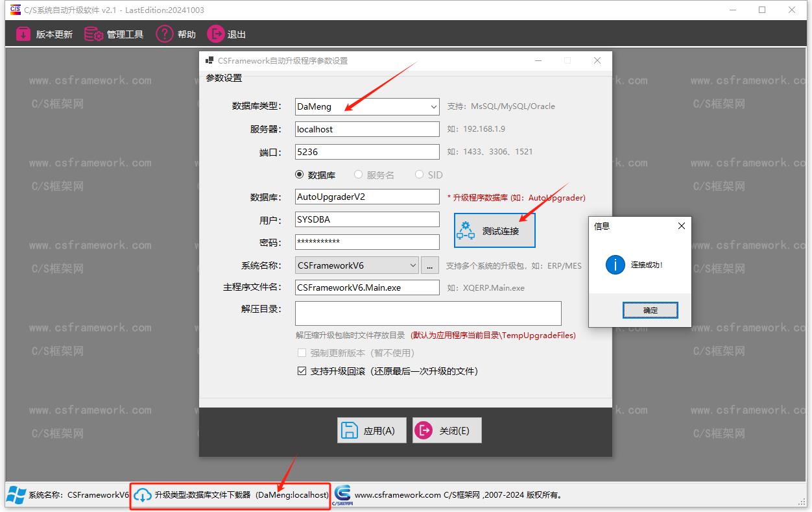The image size is (812, 512).
Task: Open 管理工具 database gear icon
Action: click(94, 34)
